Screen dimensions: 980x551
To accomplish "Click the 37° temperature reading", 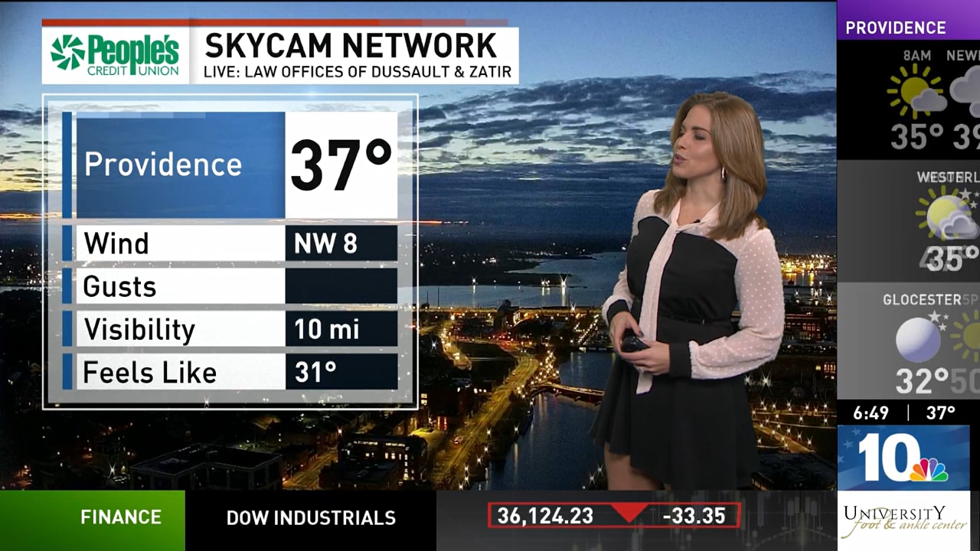I will [x=341, y=165].
